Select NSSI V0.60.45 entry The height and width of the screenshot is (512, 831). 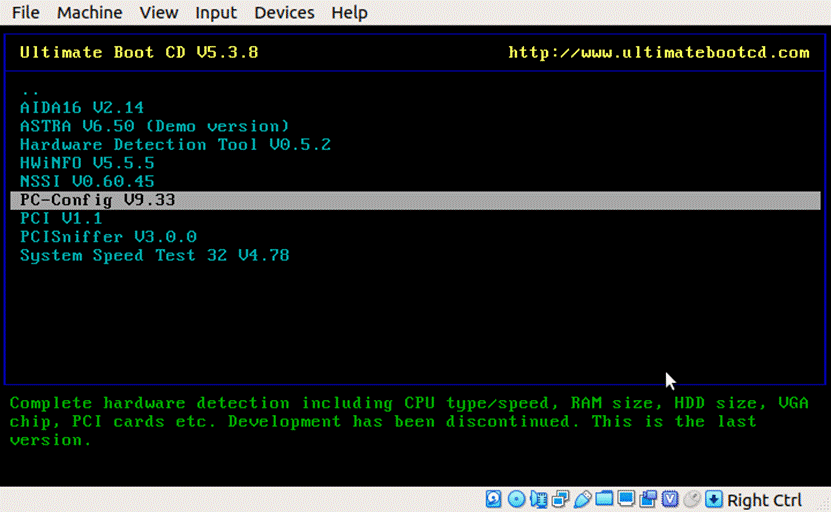(87, 182)
